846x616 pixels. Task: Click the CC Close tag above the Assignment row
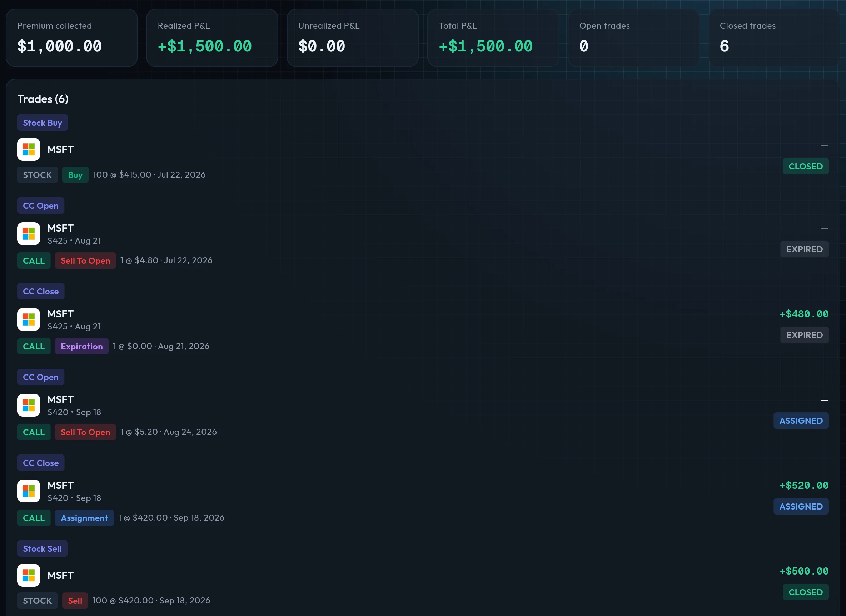41,463
